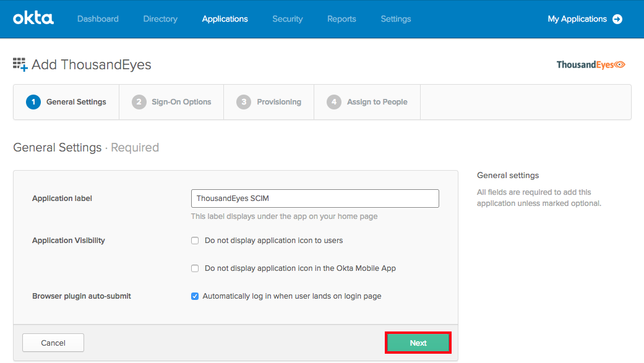Click the All fields are required help text
Screen dimensions: 644x363
[x=539, y=198]
